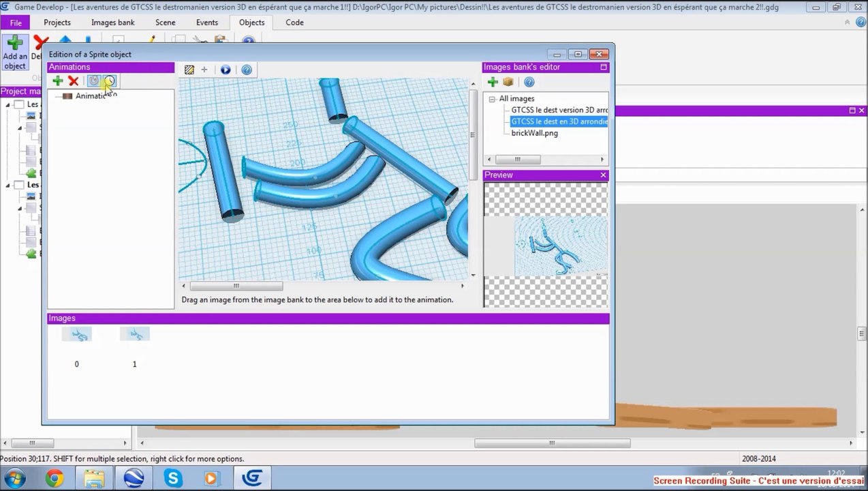Open help icon next to the play button
The height and width of the screenshot is (491, 868).
tap(247, 70)
